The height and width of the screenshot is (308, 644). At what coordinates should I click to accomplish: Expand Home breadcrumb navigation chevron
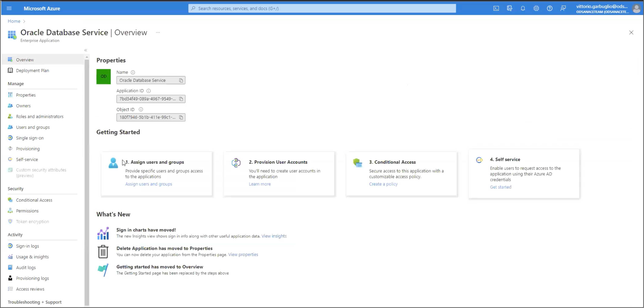point(24,21)
